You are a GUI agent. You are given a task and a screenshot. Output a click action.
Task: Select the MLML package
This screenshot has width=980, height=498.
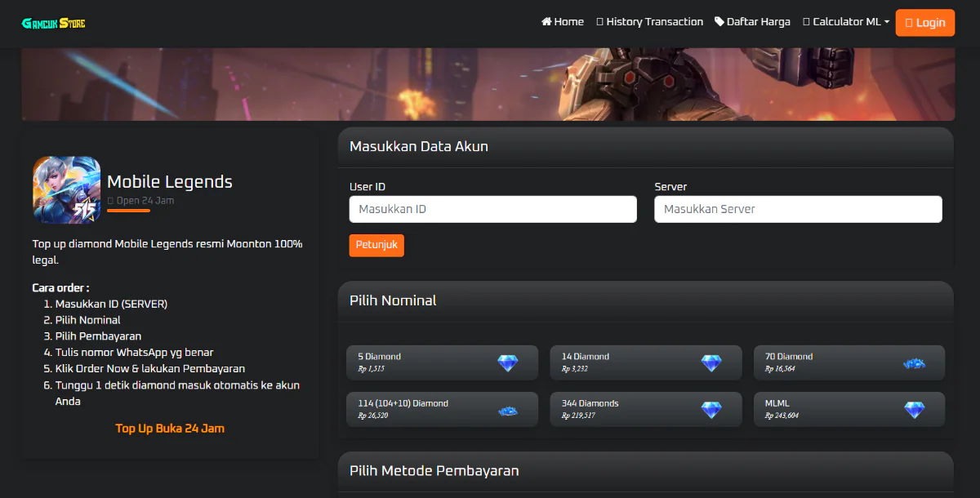click(849, 409)
